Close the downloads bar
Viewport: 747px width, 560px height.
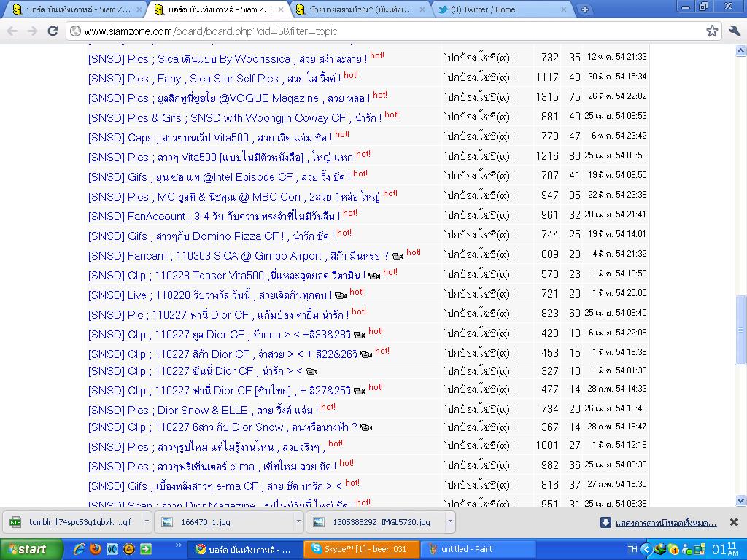pyautogui.click(x=734, y=522)
